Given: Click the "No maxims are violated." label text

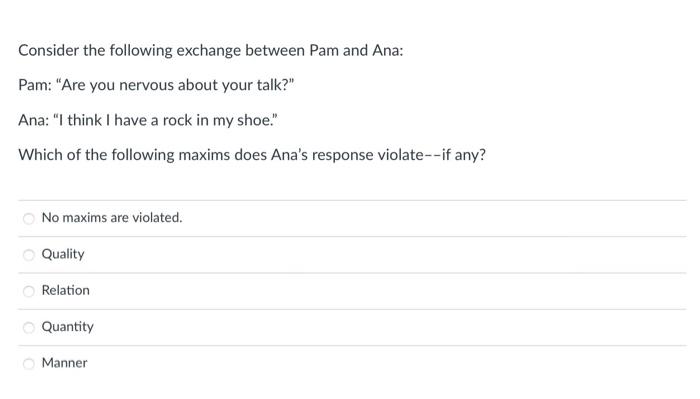Looking at the screenshot, I should (112, 217).
